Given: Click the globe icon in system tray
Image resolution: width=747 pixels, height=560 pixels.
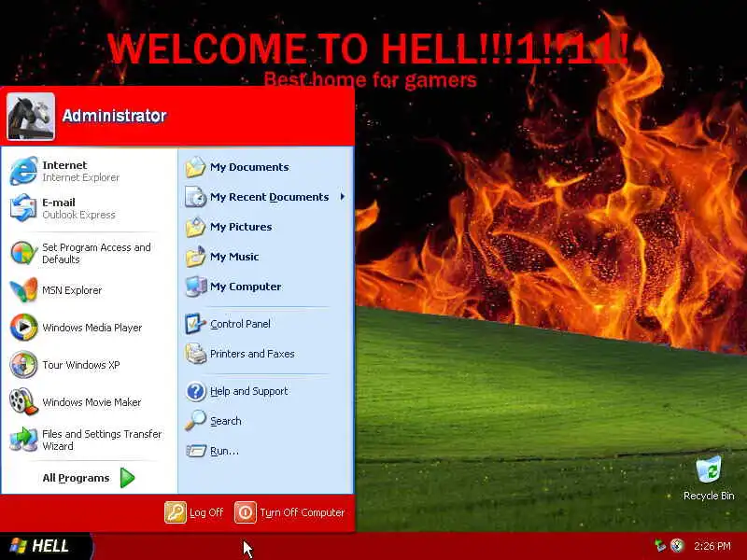Looking at the screenshot, I should coord(677,546).
